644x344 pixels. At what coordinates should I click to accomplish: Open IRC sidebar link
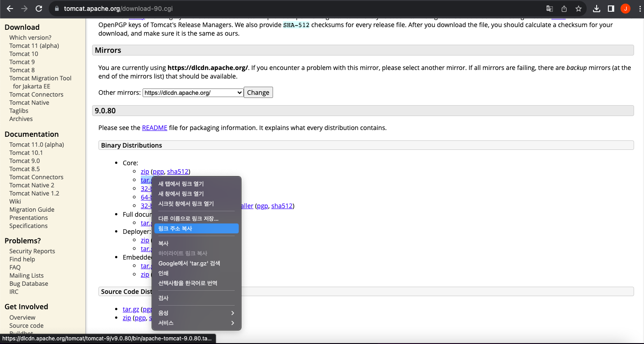point(14,292)
